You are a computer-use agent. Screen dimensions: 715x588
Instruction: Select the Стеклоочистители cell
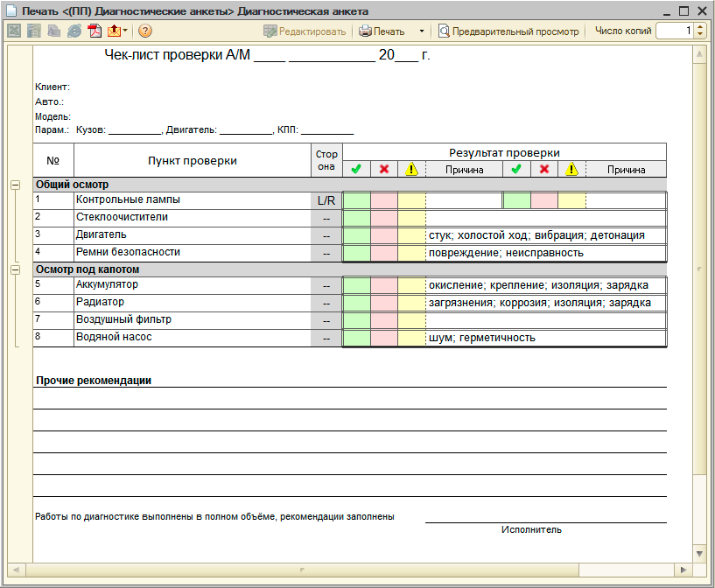click(x=192, y=219)
